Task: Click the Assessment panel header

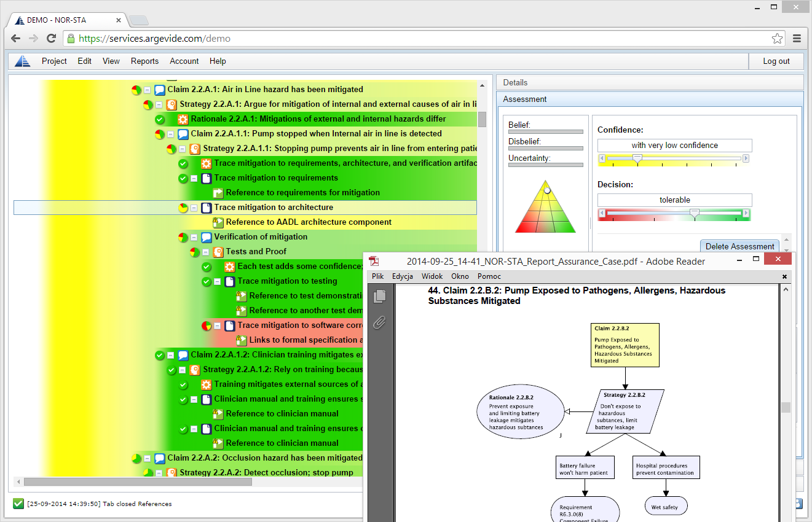Action: (650, 99)
